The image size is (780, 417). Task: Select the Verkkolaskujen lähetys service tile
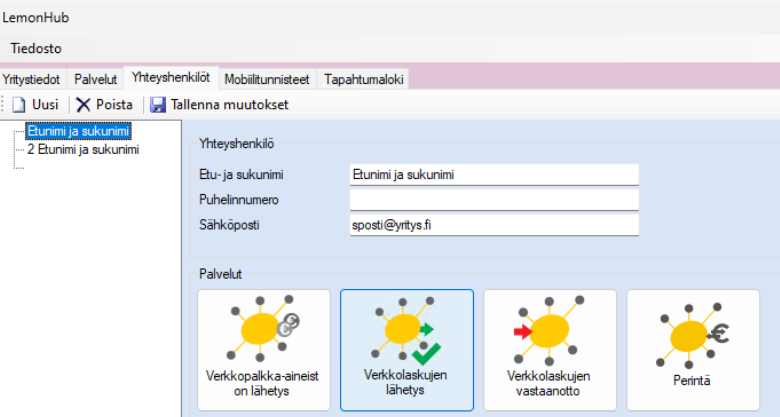[x=407, y=349]
